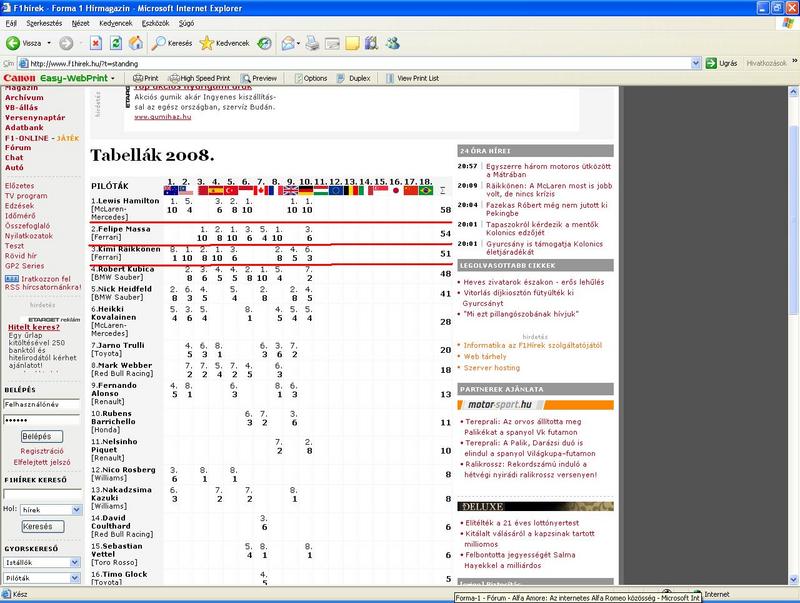
Task: Open Räikkönen McLaren news headline
Action: (549, 190)
